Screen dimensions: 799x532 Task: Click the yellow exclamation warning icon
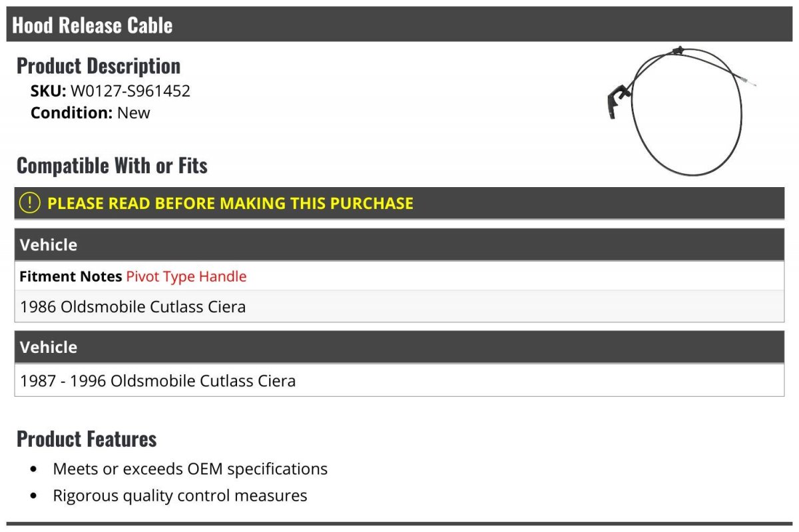point(29,203)
